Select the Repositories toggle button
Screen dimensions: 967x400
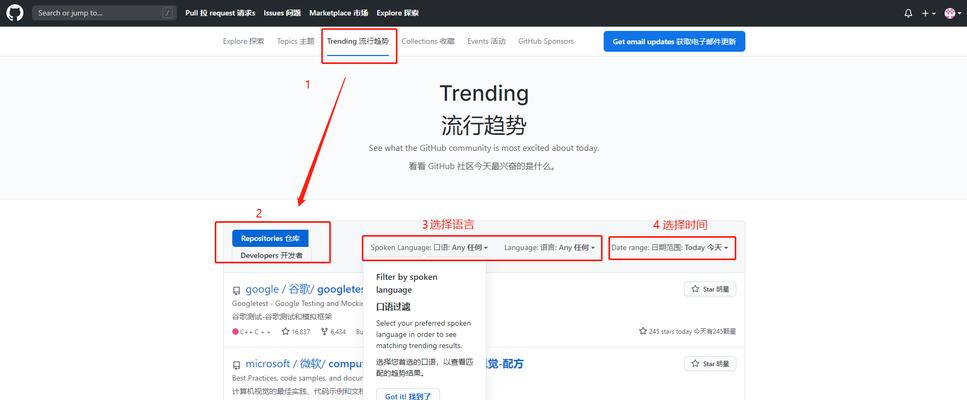tap(270, 238)
